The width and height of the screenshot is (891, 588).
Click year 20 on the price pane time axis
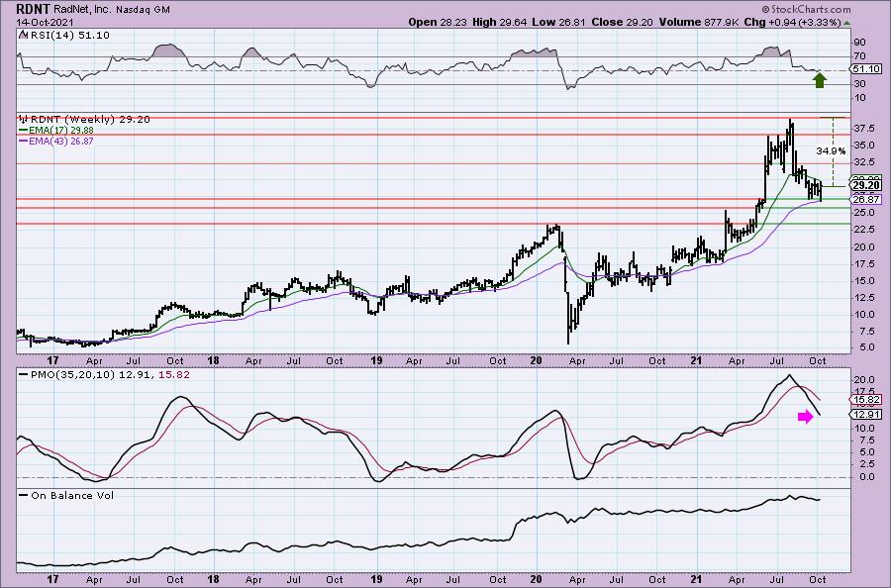click(536, 360)
